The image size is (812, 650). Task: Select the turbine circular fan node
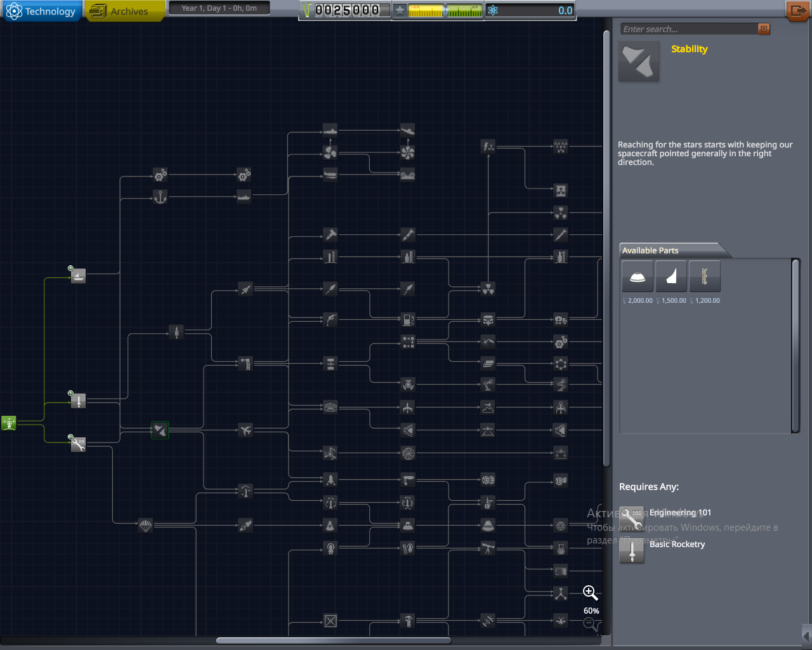point(408,453)
